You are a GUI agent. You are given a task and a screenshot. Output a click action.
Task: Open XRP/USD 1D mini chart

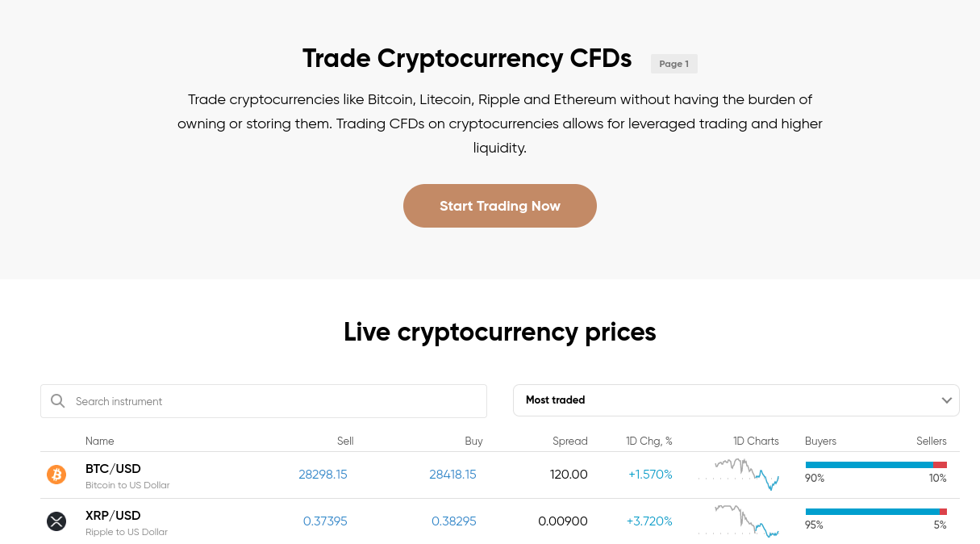738,521
